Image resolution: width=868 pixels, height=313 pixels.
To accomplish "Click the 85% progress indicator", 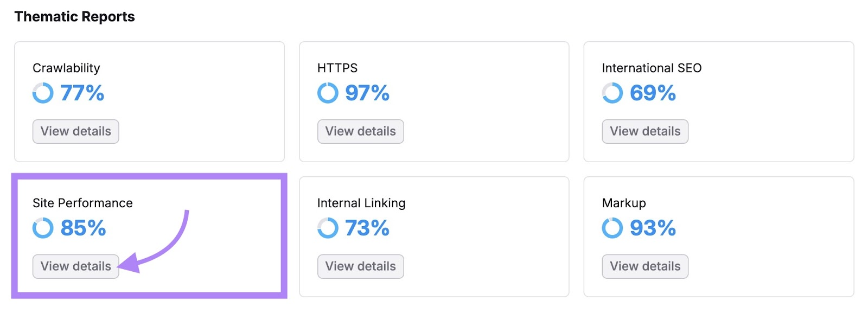I will click(x=83, y=228).
